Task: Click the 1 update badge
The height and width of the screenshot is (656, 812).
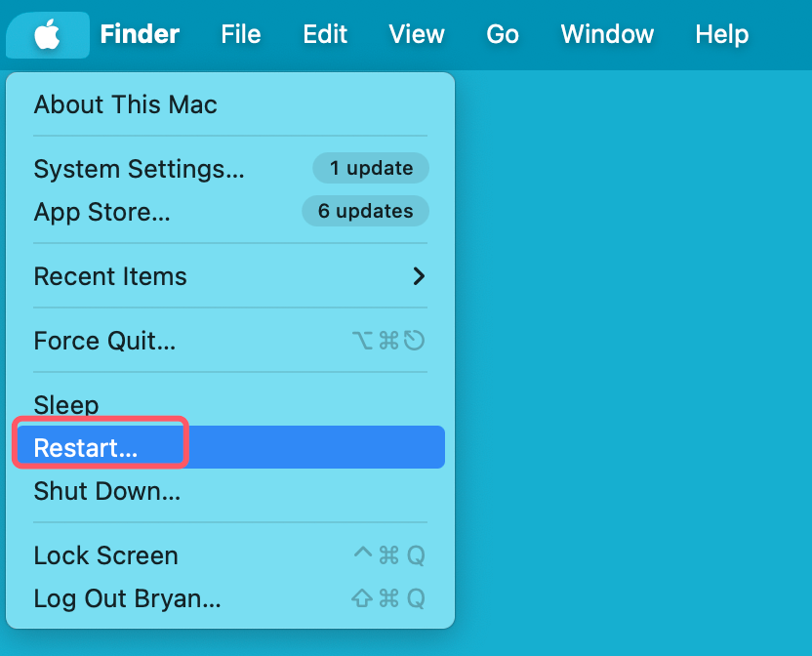Action: (x=371, y=168)
